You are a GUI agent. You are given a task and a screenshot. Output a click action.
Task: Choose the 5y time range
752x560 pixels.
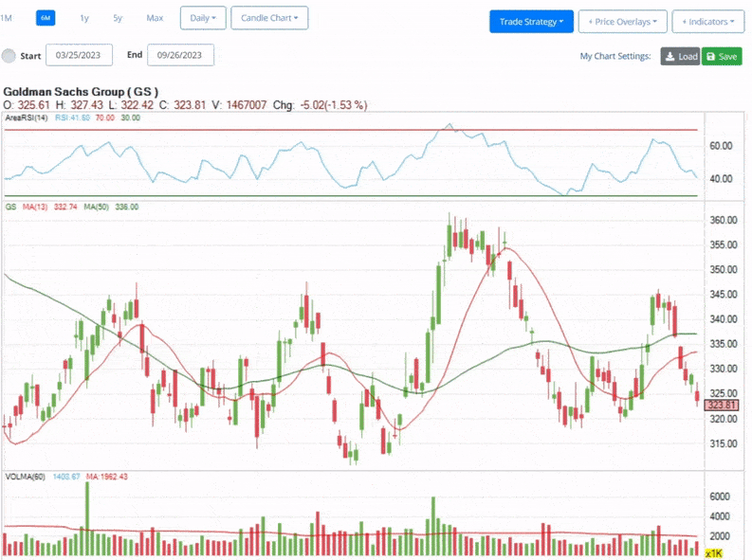click(118, 18)
